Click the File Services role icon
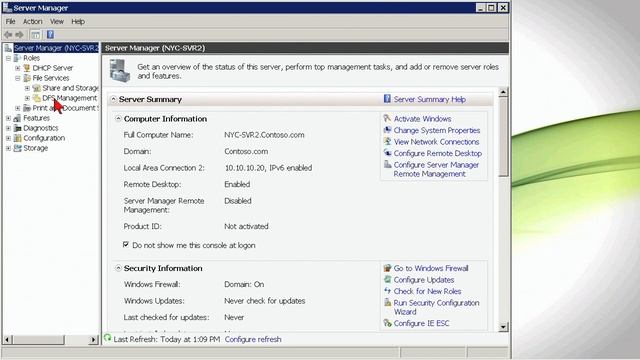The width and height of the screenshot is (640, 360). 27,78
